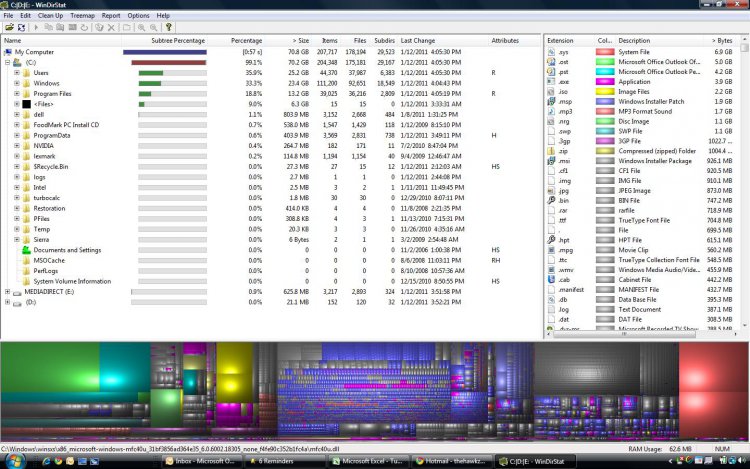Click the Zoom In magnifier toolbar icon
The width and height of the screenshot is (750, 469).
[142, 28]
